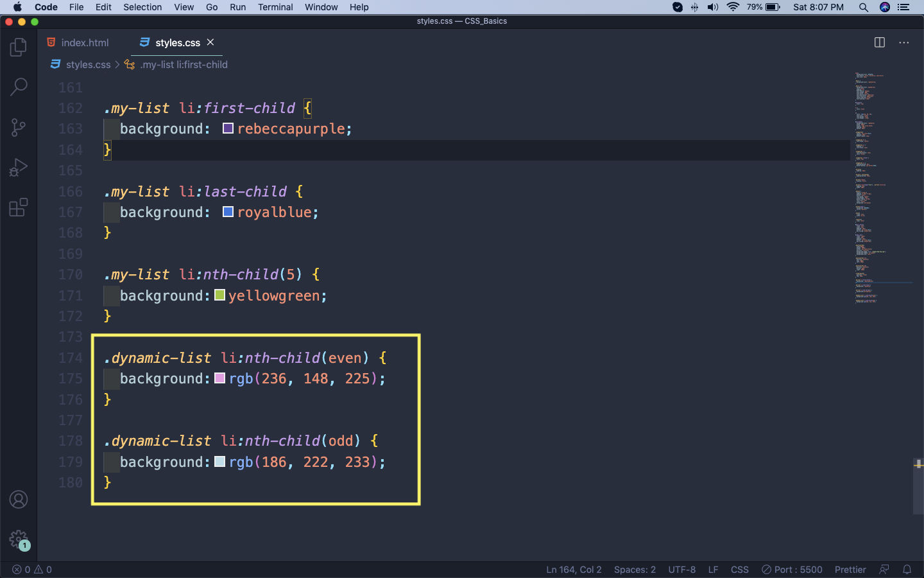Image resolution: width=924 pixels, height=578 pixels.
Task: Open the Selection menu
Action: pyautogui.click(x=142, y=7)
